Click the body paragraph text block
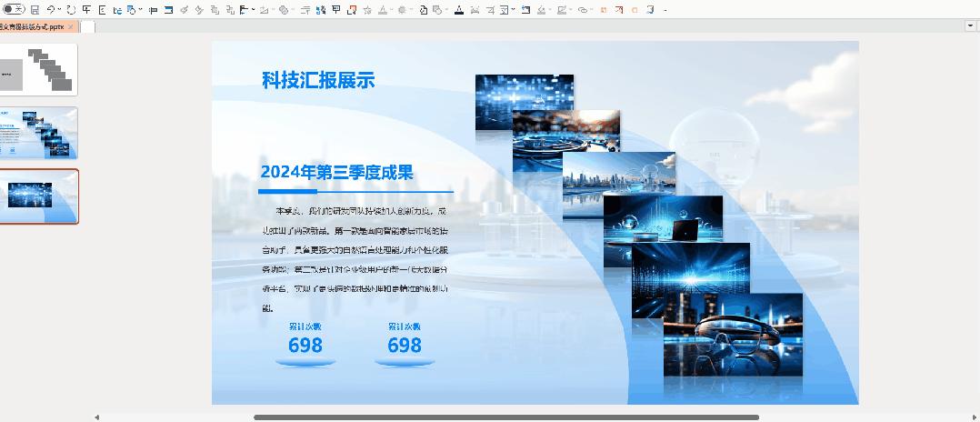This screenshot has height=422, width=980. pyautogui.click(x=355, y=259)
